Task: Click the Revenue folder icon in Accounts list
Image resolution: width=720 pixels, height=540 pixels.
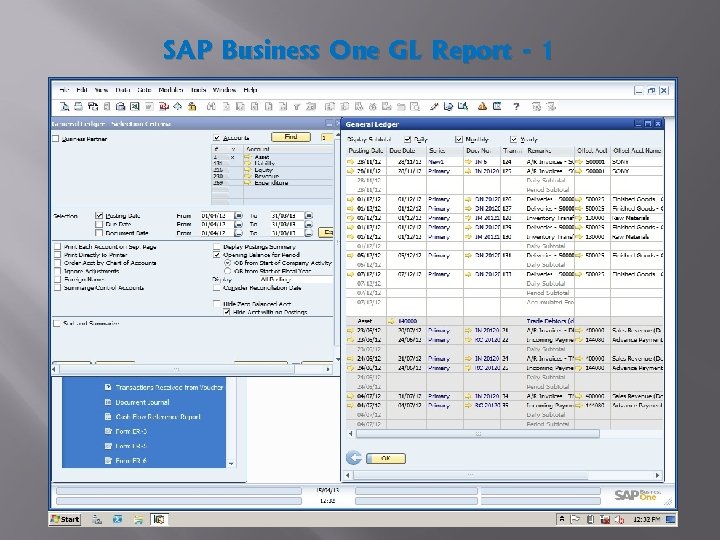Action: point(248,176)
